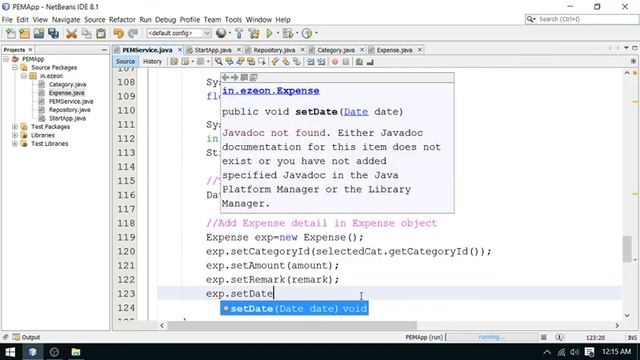Click the Debug Project toolbar icon
The image size is (640, 360).
[x=287, y=33]
